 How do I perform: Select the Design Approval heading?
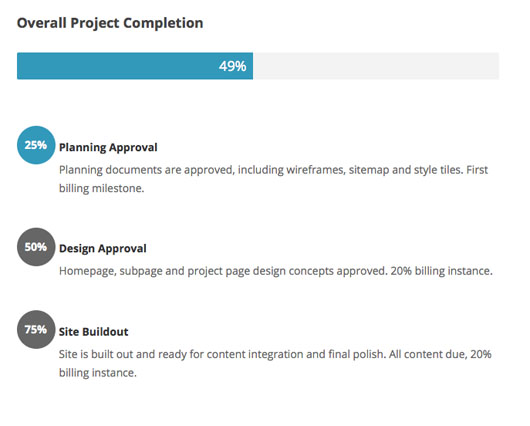[x=103, y=249]
